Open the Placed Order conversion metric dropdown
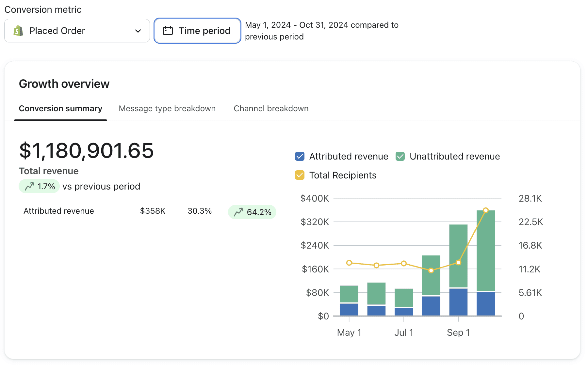The width and height of the screenshot is (588, 368). 77,31
